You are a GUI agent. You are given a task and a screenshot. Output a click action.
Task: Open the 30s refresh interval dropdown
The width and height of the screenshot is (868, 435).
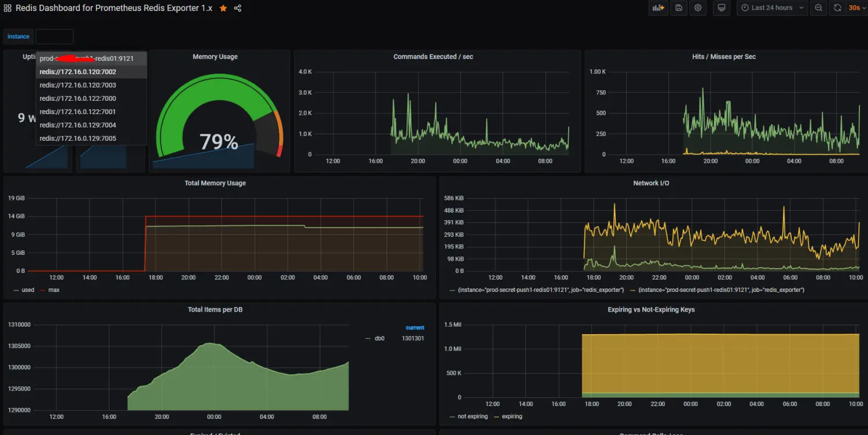pos(856,8)
